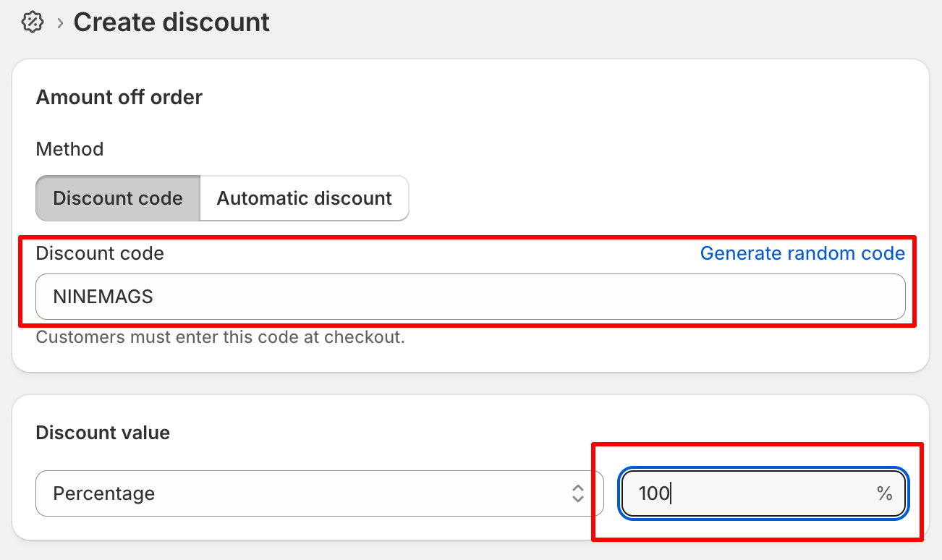The height and width of the screenshot is (560, 942).
Task: Click the discount value input showing 100
Action: tap(752, 493)
